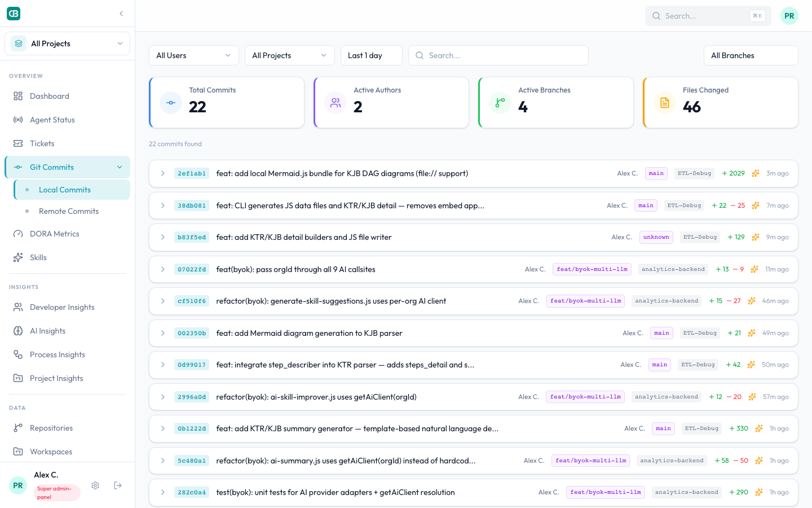Open DORA Metrics page
Viewport: 812px width, 508px height.
(67, 234)
